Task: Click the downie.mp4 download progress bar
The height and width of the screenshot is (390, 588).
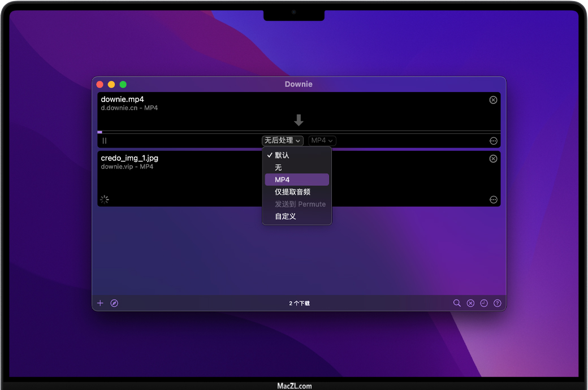Action: click(299, 132)
